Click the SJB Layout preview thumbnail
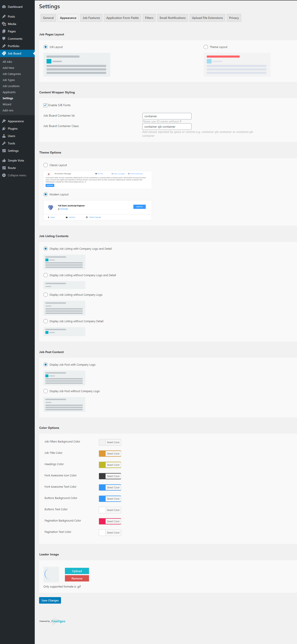 pos(77,65)
